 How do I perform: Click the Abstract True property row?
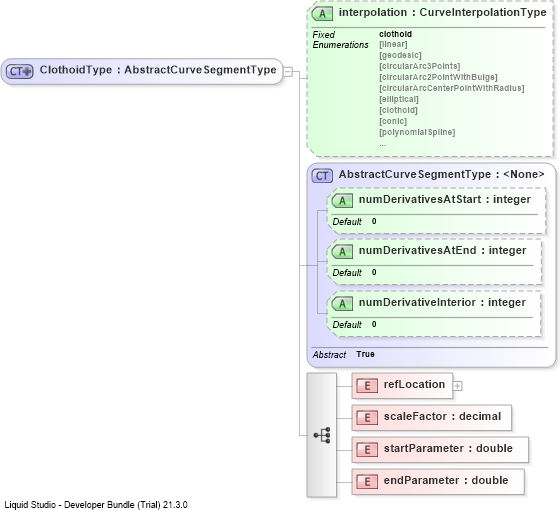pyautogui.click(x=344, y=355)
